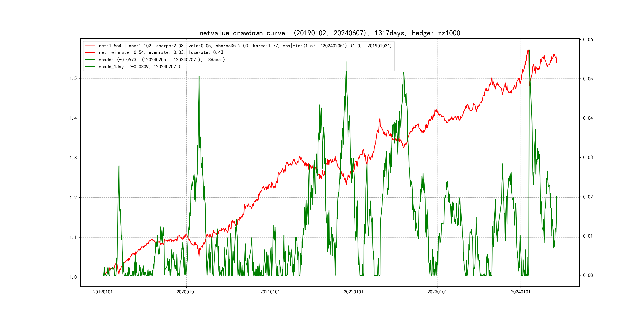Screen dimensions: 644x322
Task: Select the net:1.554 legend entry text
Action: tap(245, 46)
